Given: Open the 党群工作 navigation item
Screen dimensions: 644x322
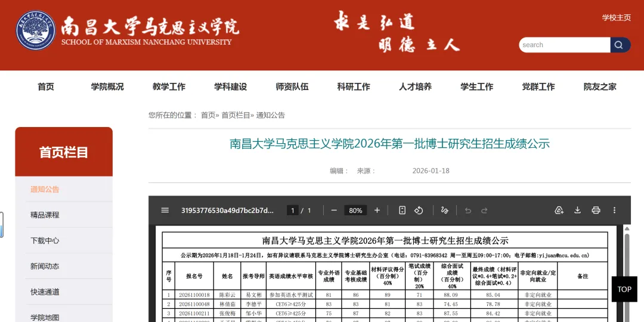Looking at the screenshot, I should 538,86.
